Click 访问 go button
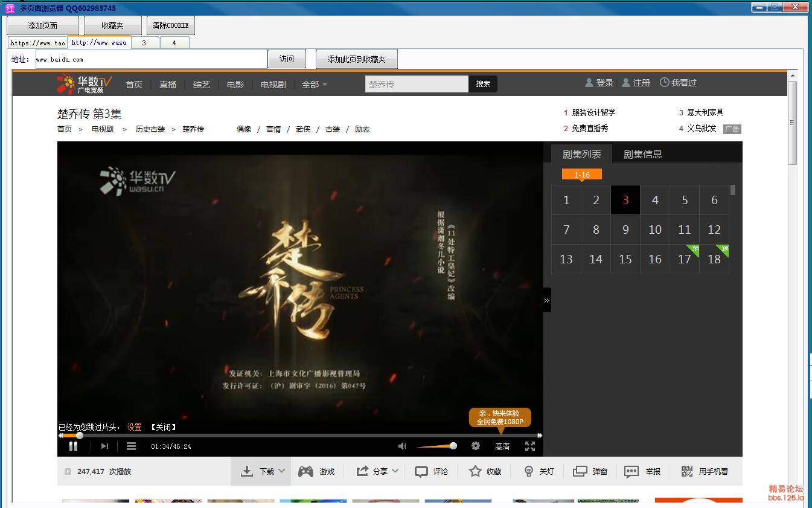The image size is (812, 508). click(x=287, y=59)
